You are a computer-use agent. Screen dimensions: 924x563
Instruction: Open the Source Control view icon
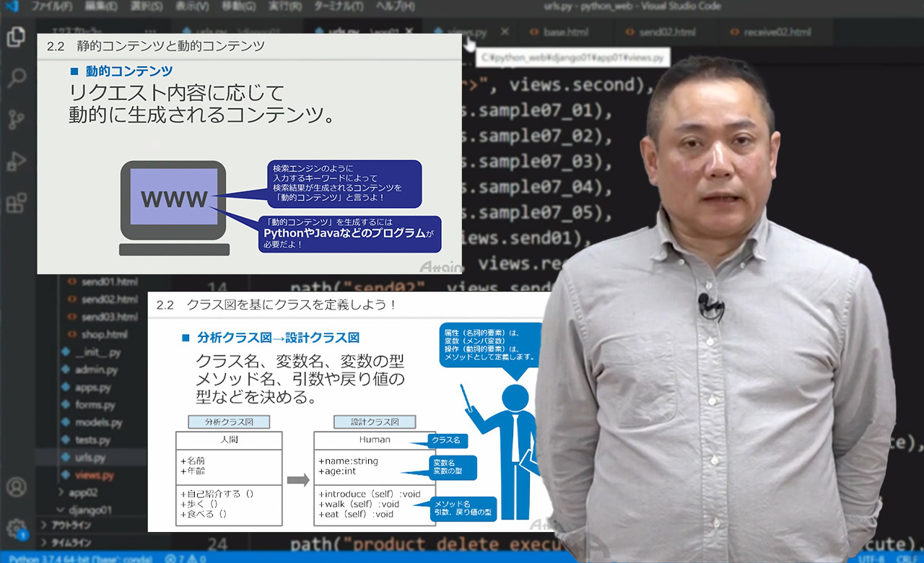[x=16, y=119]
